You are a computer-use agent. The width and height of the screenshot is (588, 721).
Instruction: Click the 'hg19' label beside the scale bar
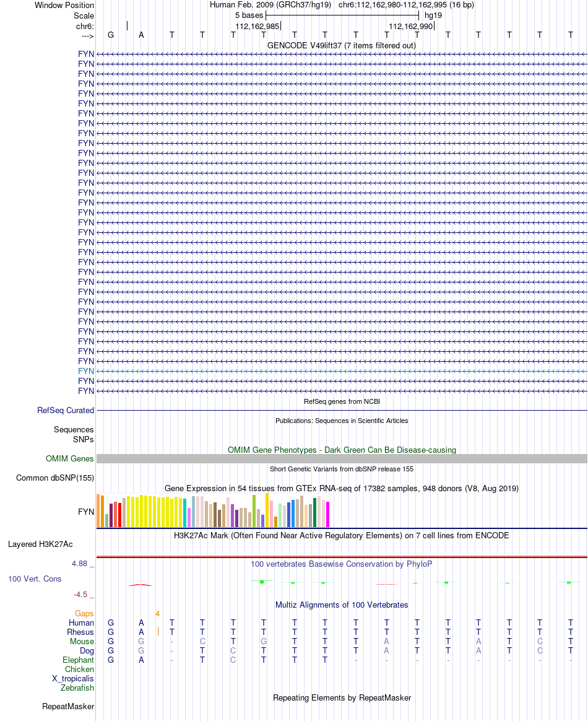[433, 15]
